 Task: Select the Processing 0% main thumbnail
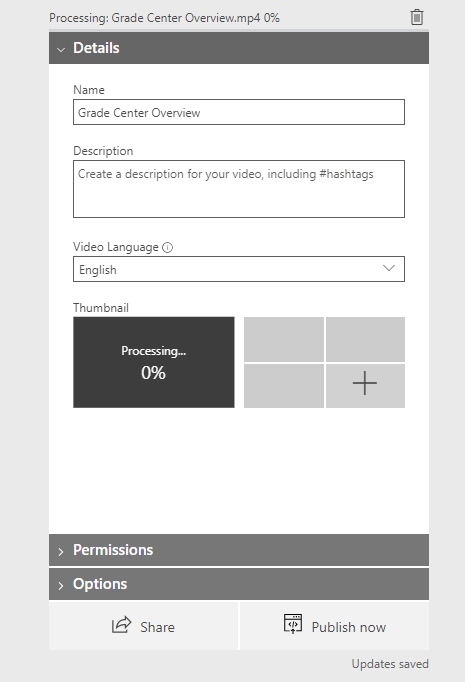[154, 362]
